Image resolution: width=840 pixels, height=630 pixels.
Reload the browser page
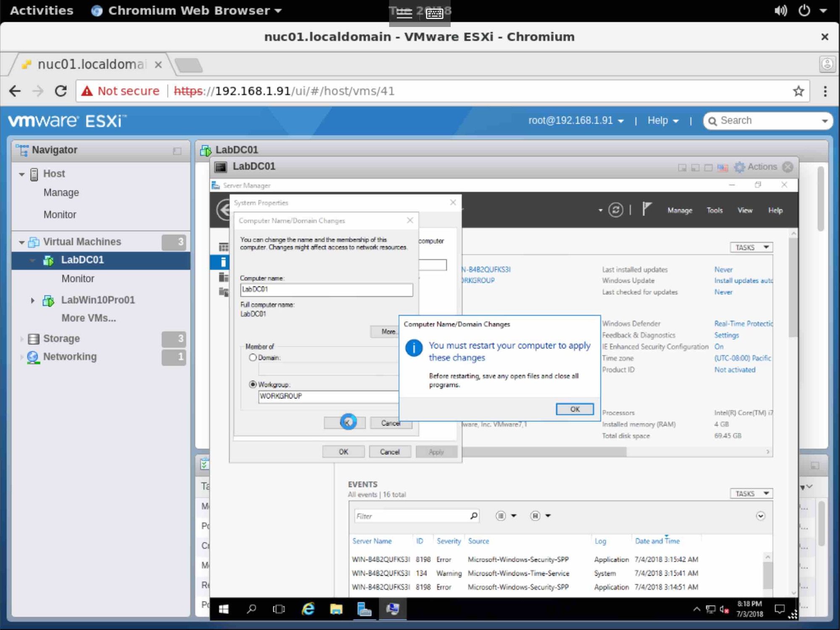click(61, 91)
